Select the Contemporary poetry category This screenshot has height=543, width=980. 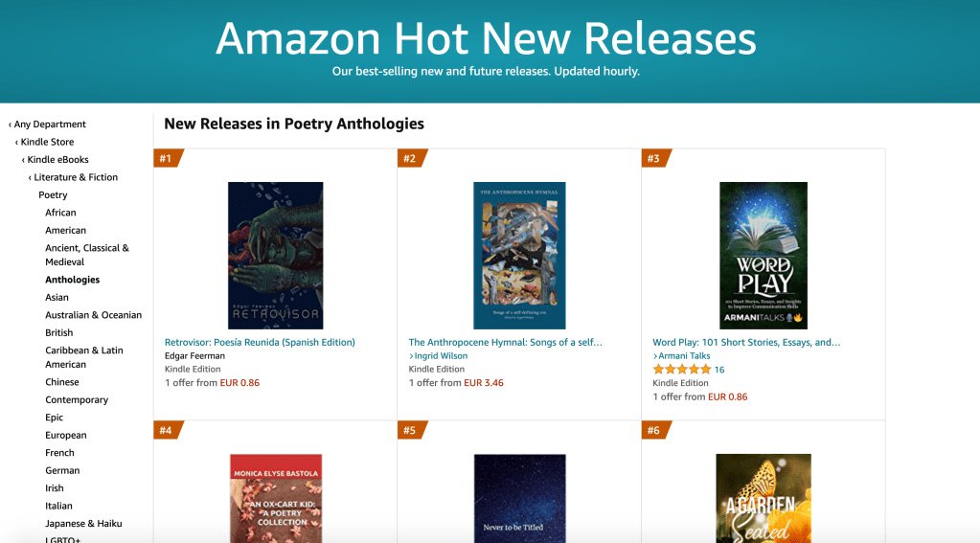tap(77, 400)
